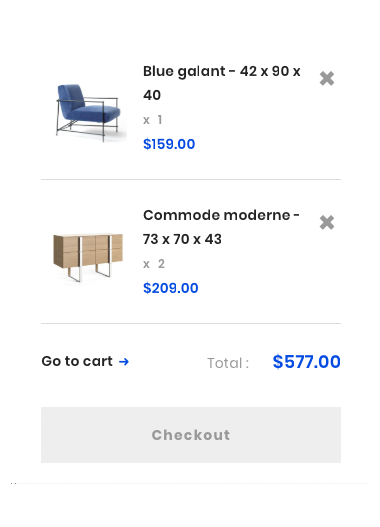380x527 pixels.
Task: Click the Total label
Action: (228, 363)
